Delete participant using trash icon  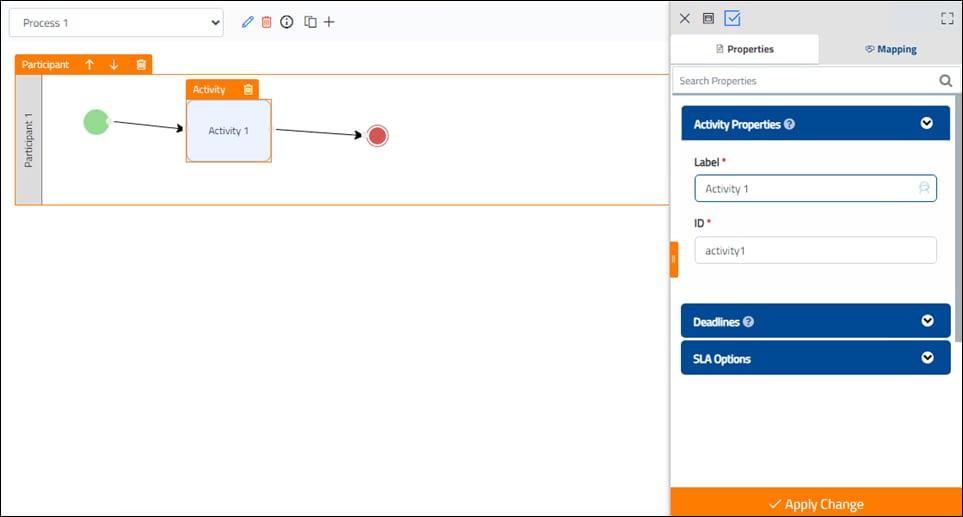[141, 64]
